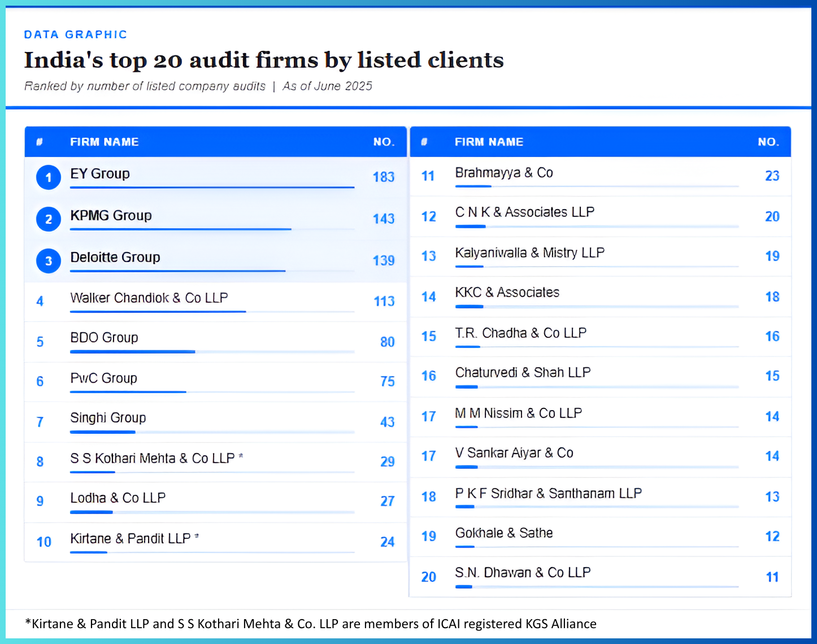The height and width of the screenshot is (644, 817).
Task: Click the right table FIRM NAME header
Action: (x=489, y=142)
